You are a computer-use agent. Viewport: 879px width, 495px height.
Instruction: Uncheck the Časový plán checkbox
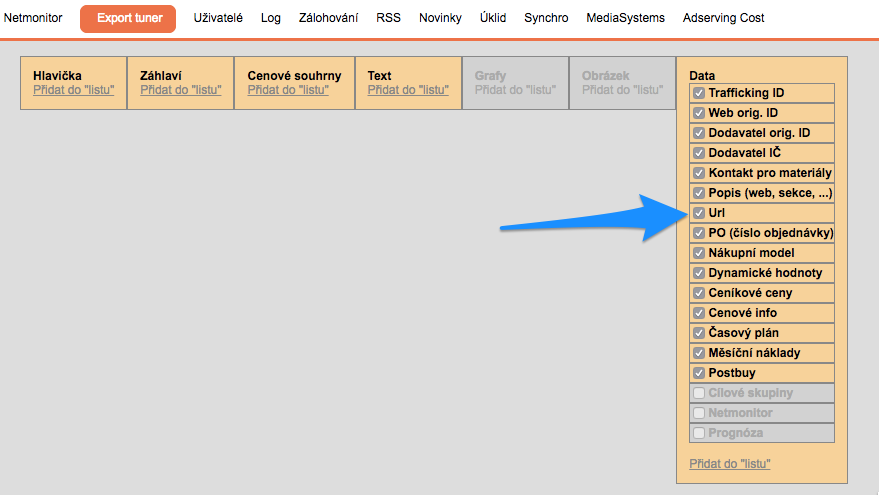tap(699, 333)
